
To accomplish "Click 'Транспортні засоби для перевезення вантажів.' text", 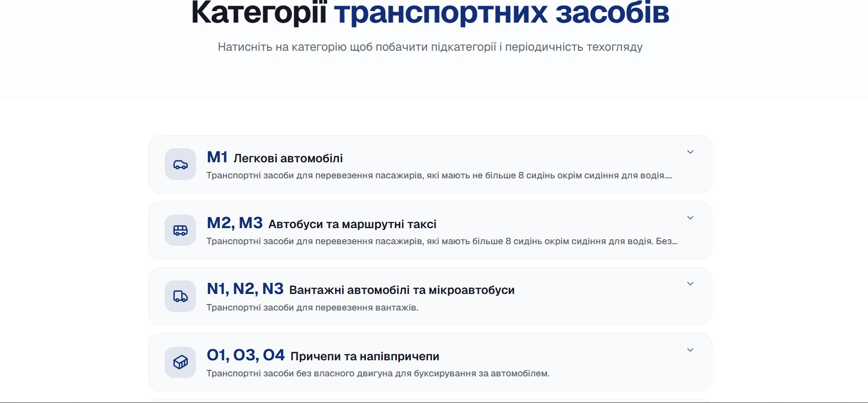I will click(312, 308).
